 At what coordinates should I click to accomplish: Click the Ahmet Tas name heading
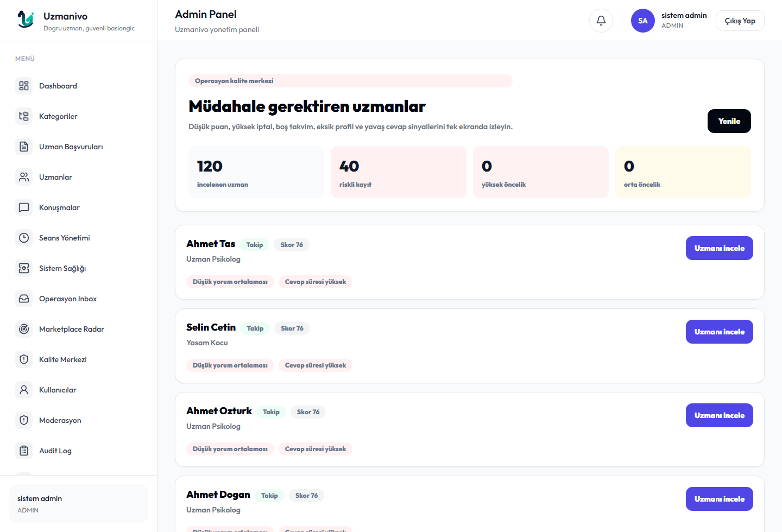(211, 244)
